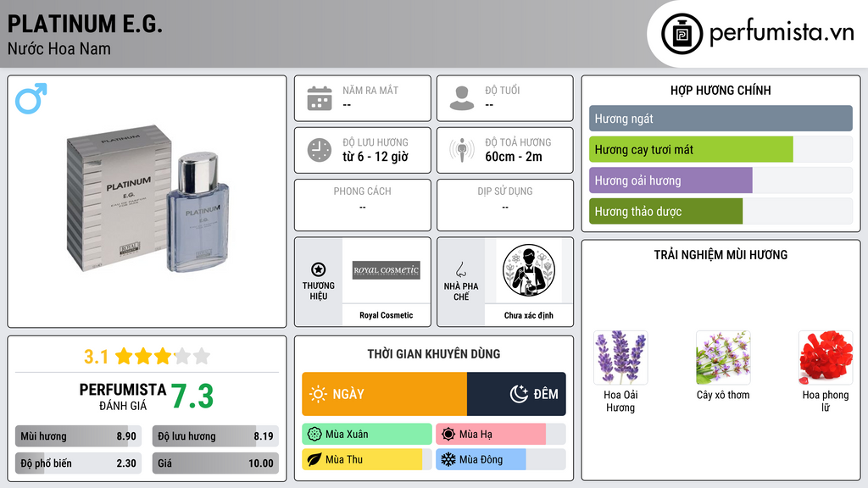Click the sun icon beside Mùa Hạ
868x488 pixels.
[x=448, y=435]
